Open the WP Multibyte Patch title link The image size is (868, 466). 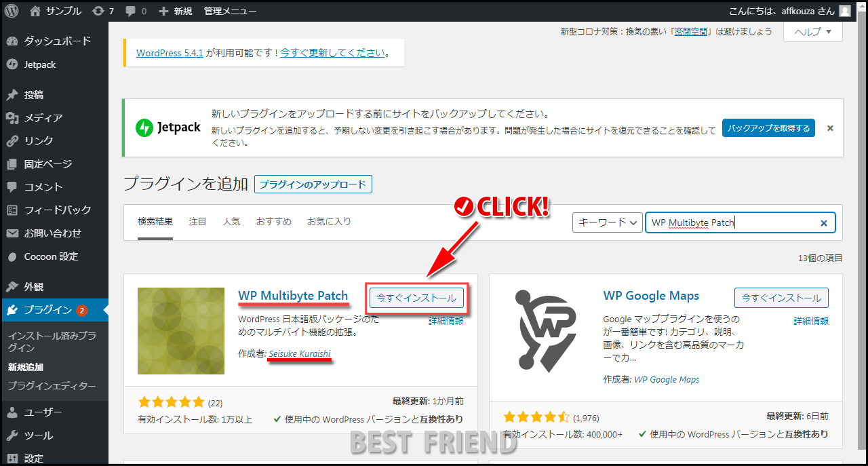[293, 296]
